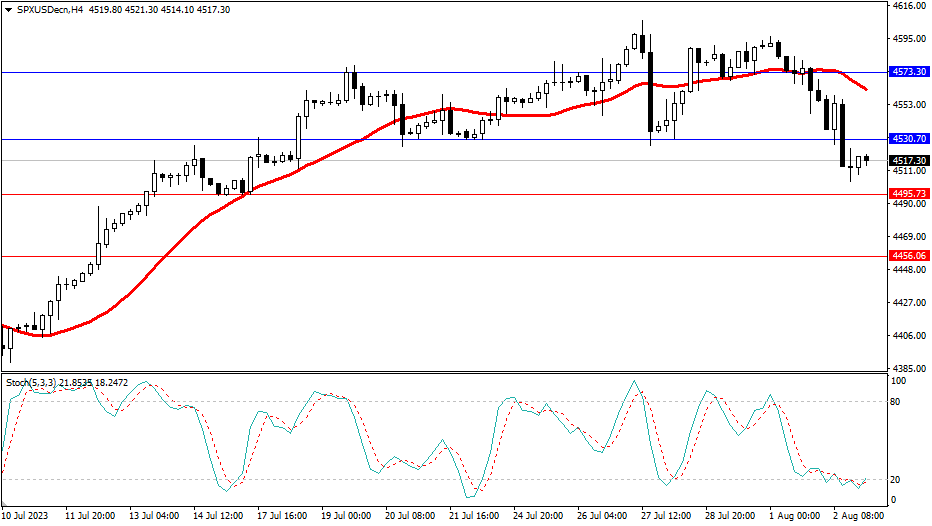Click the stochastic 20 level scale label
The width and height of the screenshot is (932, 526).
[x=897, y=479]
